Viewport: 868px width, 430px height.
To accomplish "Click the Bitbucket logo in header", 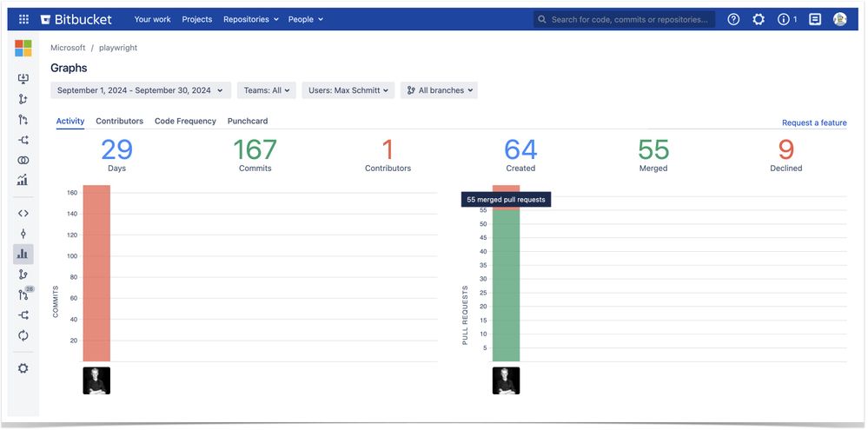I will (76, 19).
